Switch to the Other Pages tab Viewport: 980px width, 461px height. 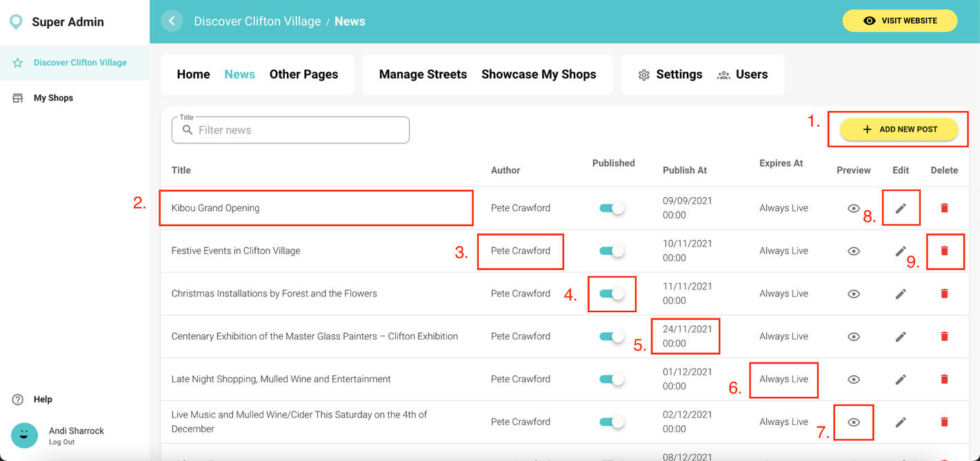(x=303, y=74)
